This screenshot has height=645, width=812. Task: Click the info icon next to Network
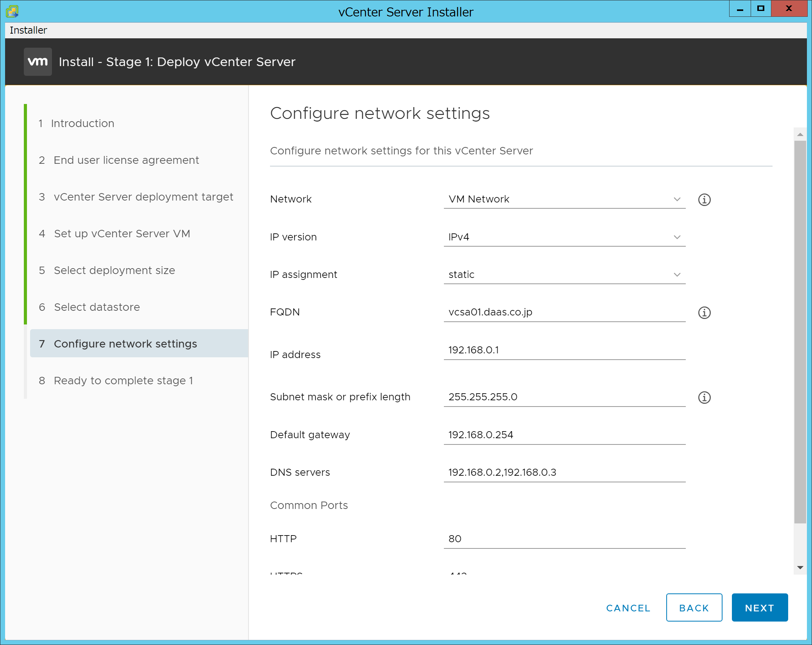[704, 200]
